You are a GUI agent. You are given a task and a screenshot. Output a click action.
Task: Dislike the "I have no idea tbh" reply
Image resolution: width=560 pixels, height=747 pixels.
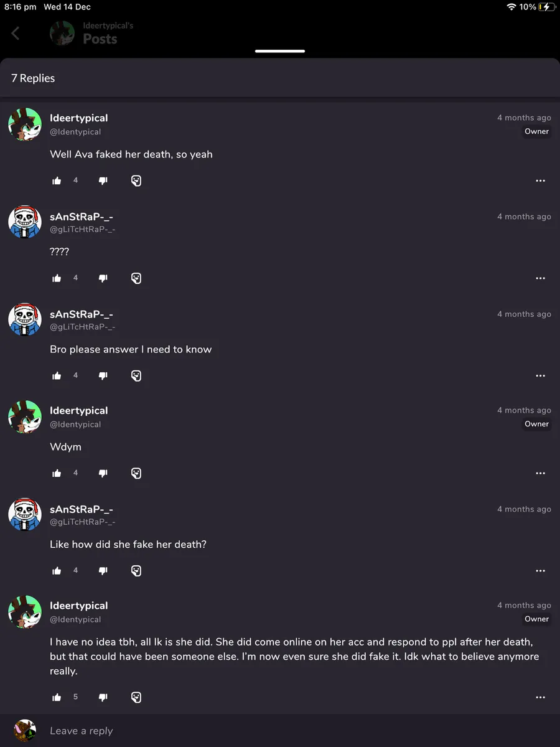(x=103, y=697)
